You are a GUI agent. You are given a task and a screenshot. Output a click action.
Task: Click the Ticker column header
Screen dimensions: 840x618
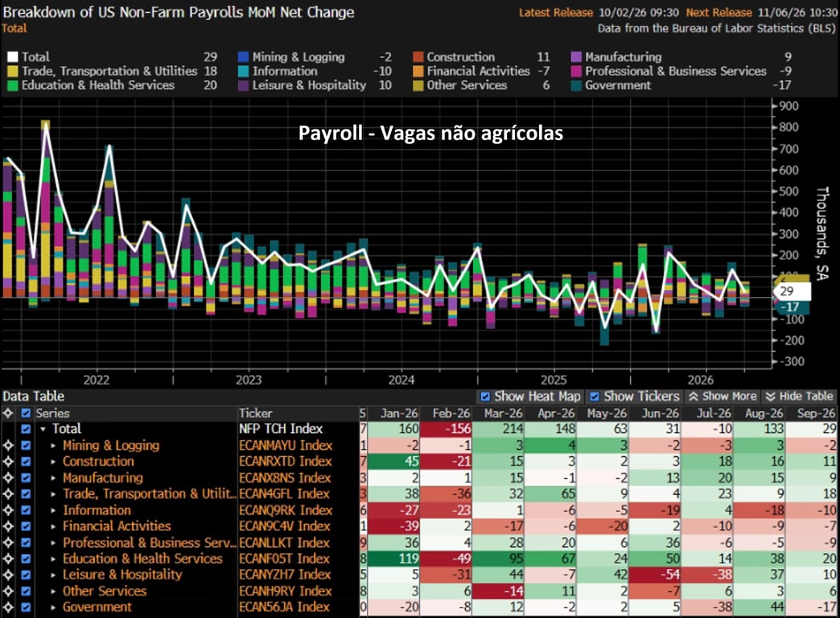tap(256, 414)
